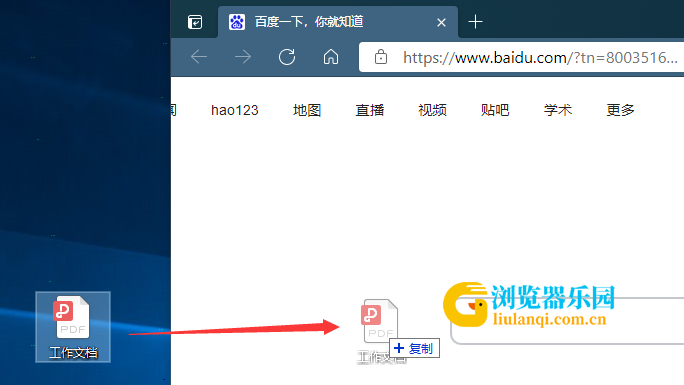The height and width of the screenshot is (385, 684).
Task: Open the 视频 link
Action: (432, 110)
